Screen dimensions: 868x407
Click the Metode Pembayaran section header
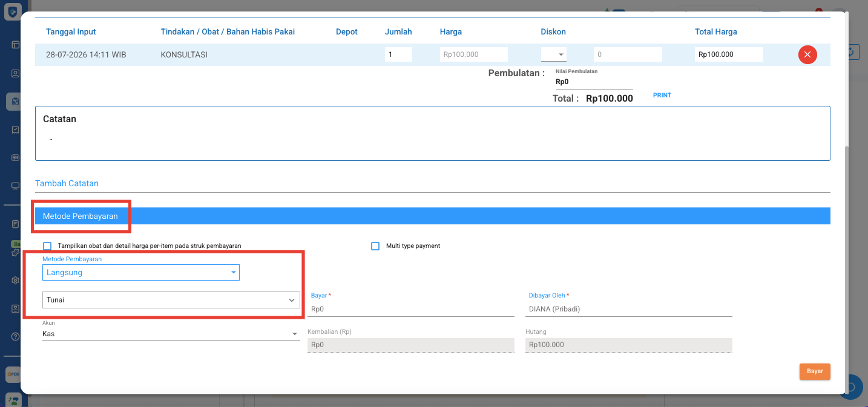(x=433, y=216)
